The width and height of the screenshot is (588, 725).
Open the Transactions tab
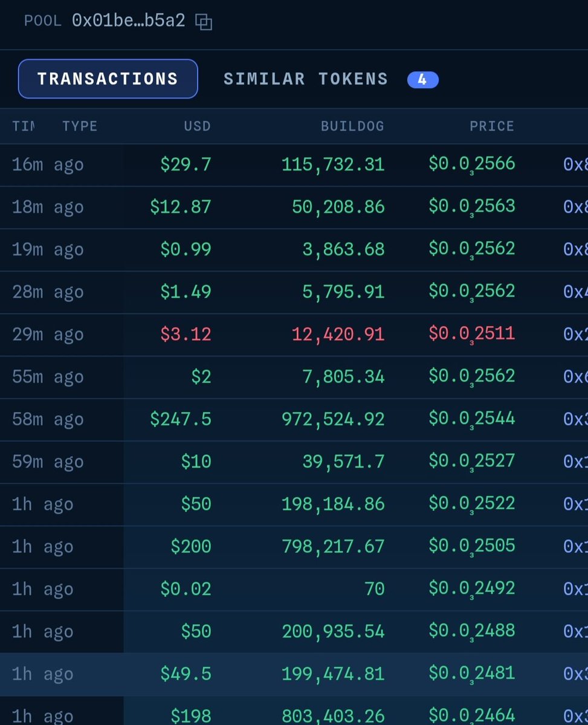click(x=108, y=79)
